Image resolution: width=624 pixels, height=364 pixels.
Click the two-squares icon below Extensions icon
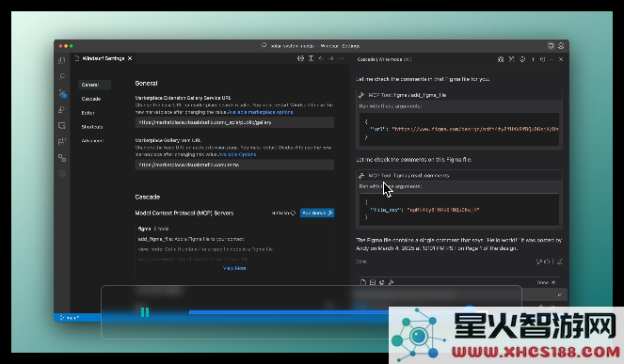pyautogui.click(x=62, y=158)
